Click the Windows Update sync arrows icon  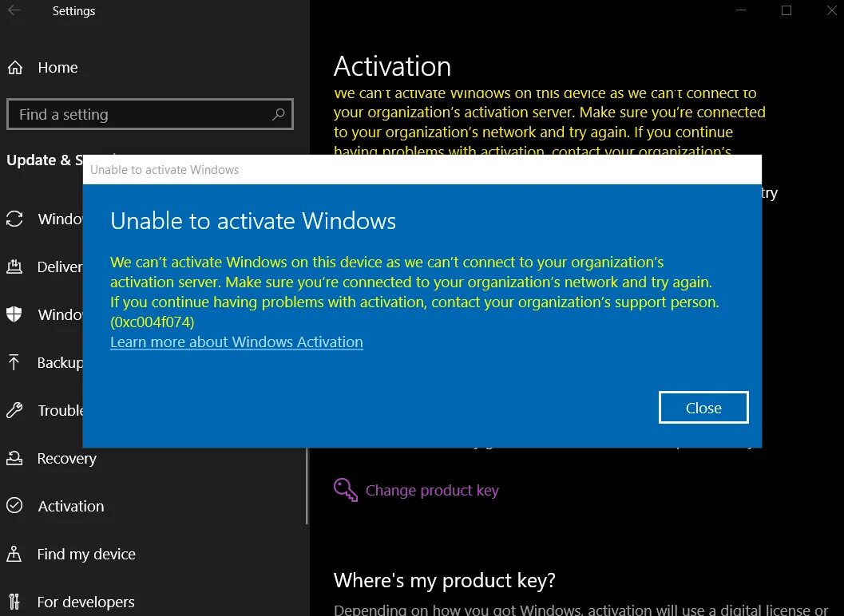(x=14, y=219)
